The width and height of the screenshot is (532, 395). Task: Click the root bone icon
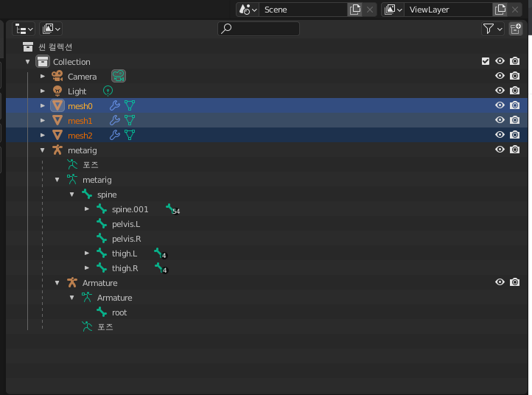pos(102,312)
